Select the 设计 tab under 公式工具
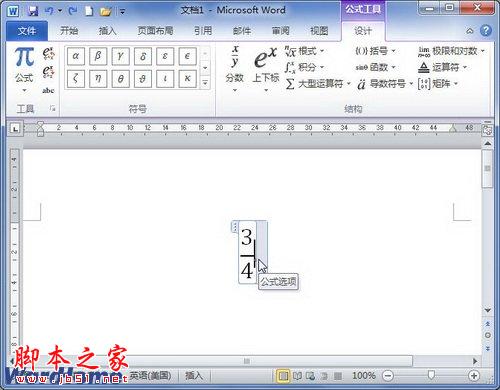This screenshot has height=390, width=500. [x=363, y=31]
